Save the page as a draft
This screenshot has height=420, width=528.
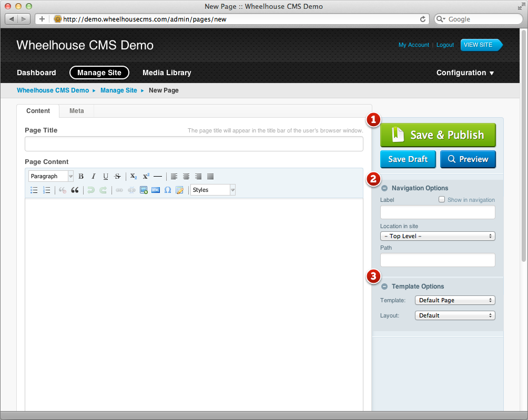point(408,159)
